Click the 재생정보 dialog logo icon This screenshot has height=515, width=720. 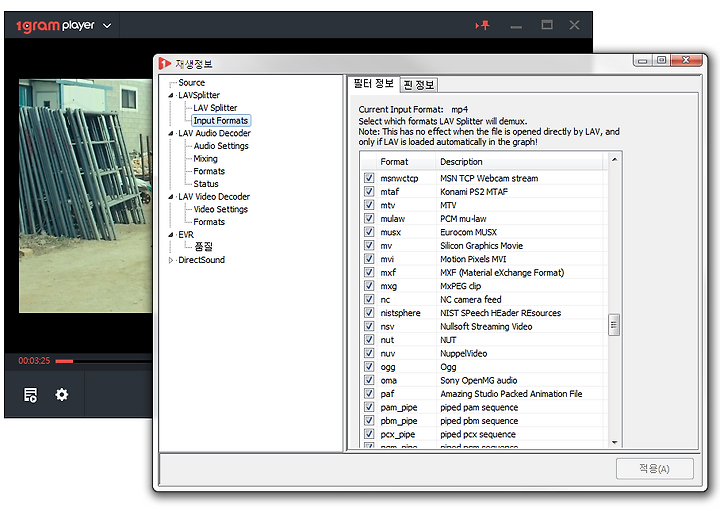(x=165, y=63)
